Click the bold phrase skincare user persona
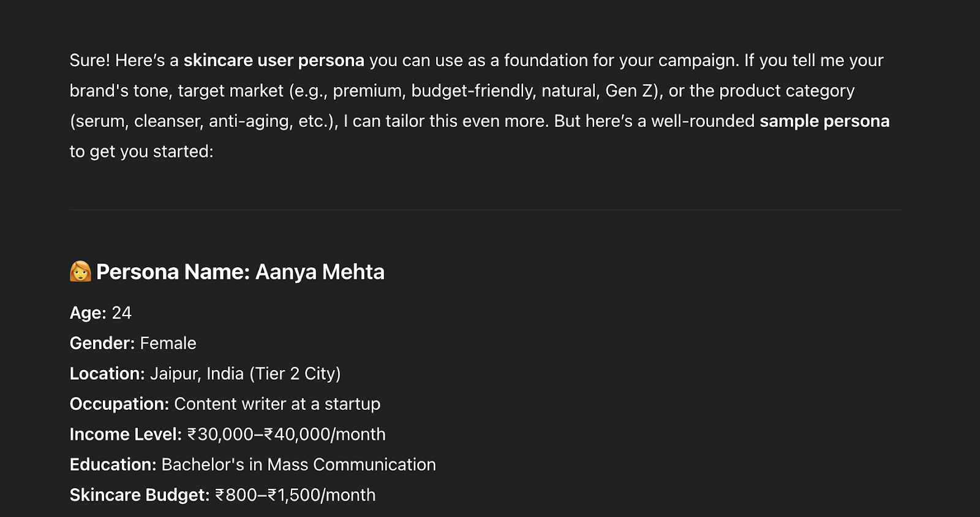 point(274,61)
